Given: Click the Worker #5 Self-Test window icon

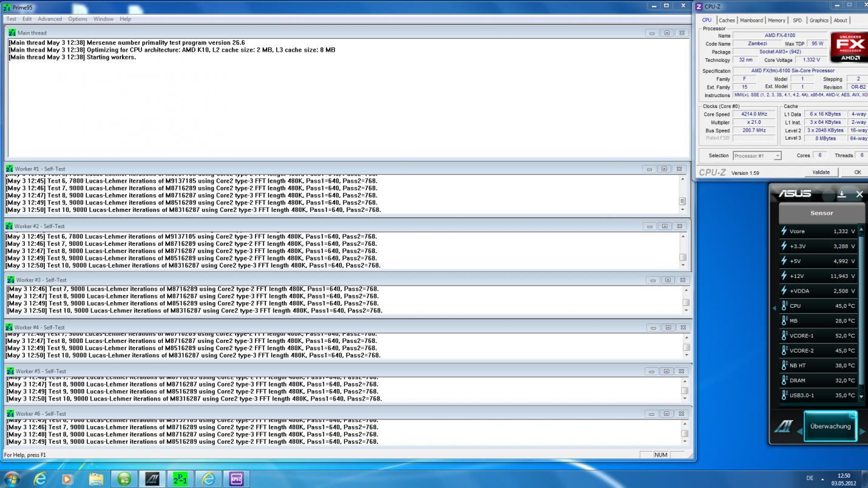Looking at the screenshot, I should tap(10, 371).
